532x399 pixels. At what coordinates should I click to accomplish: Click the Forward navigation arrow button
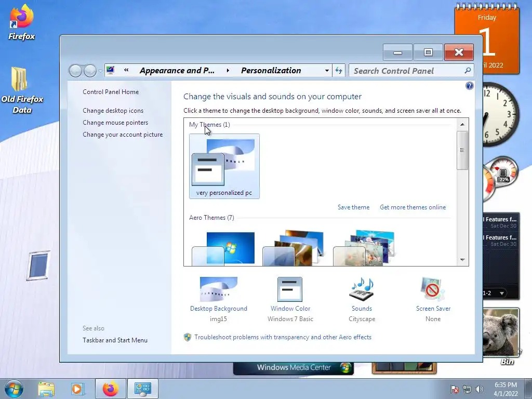90,71
